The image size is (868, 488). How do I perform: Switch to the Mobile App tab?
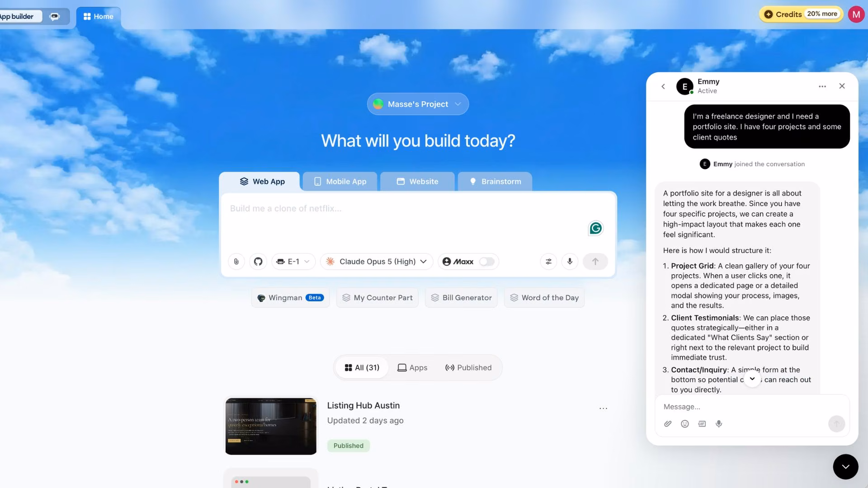click(x=340, y=182)
